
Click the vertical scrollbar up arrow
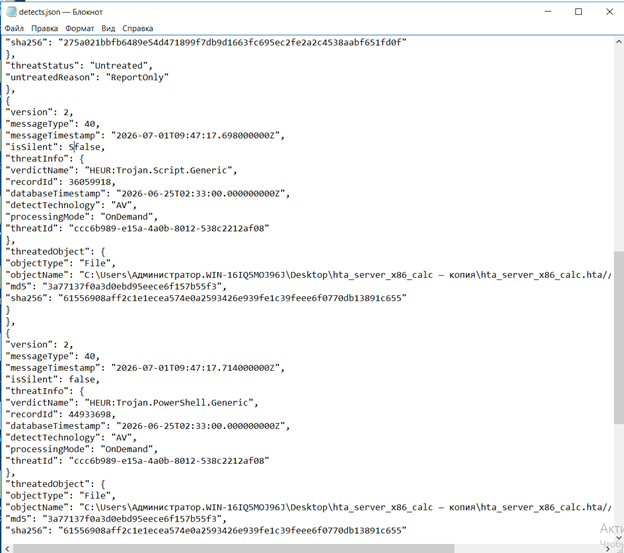click(x=619, y=41)
